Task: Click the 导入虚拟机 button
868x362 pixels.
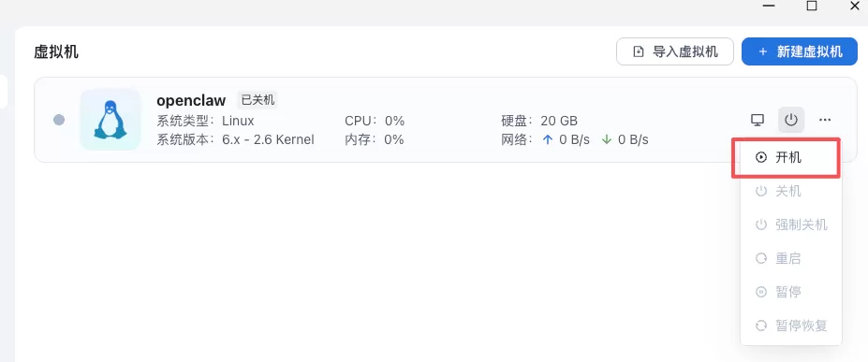Action: (675, 51)
